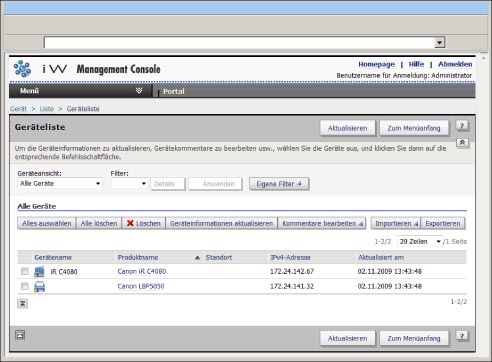The image size is (492, 362).
Task: Click the Geräteinformationen aktualisieren button
Action: (x=221, y=223)
